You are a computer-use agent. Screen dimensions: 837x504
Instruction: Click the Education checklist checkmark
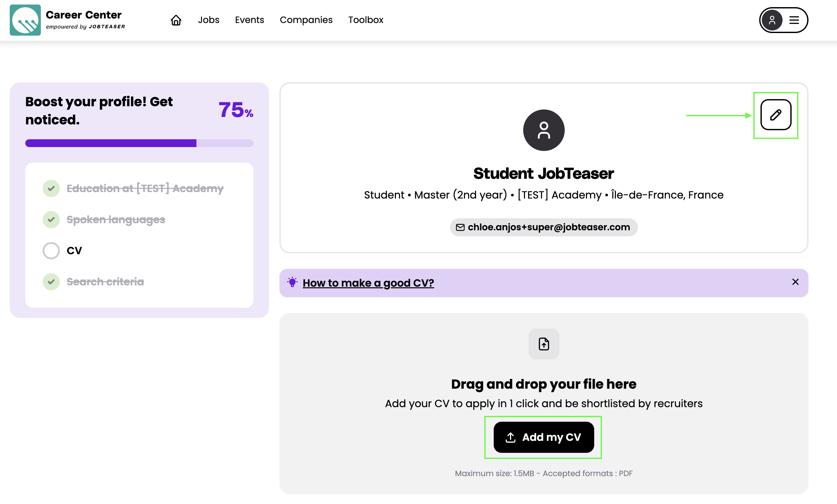[51, 189]
